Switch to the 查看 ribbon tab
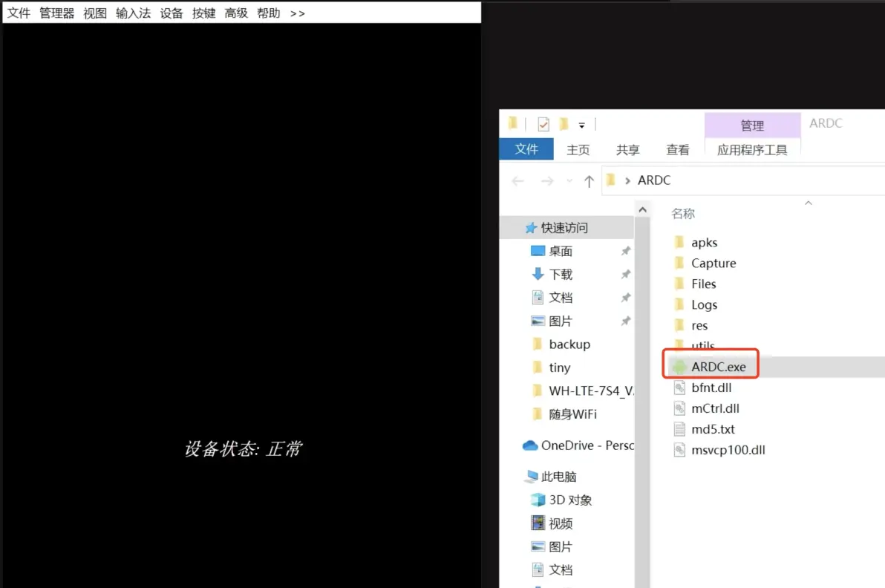885x588 pixels. 677,149
